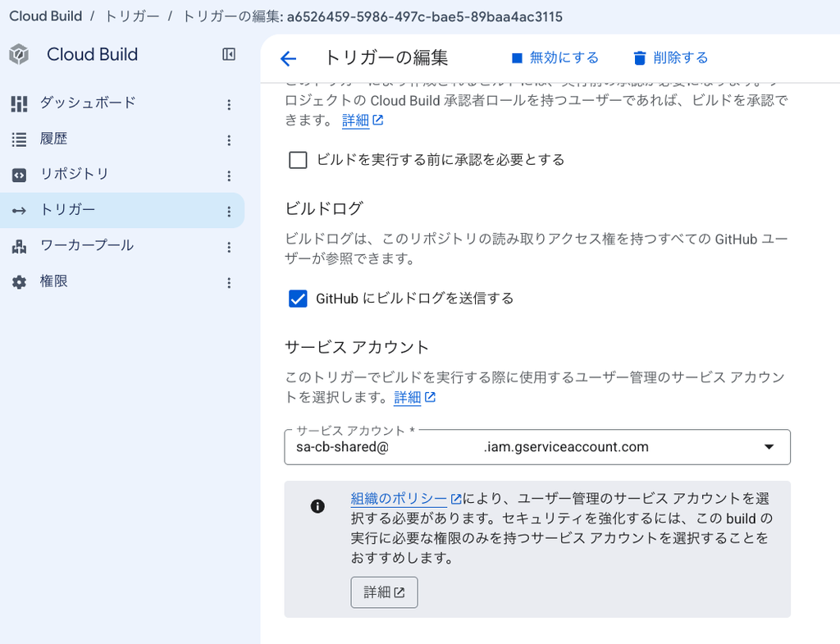Open the ダッシュボード three-dot menu
This screenshot has height=644, width=840.
229,104
